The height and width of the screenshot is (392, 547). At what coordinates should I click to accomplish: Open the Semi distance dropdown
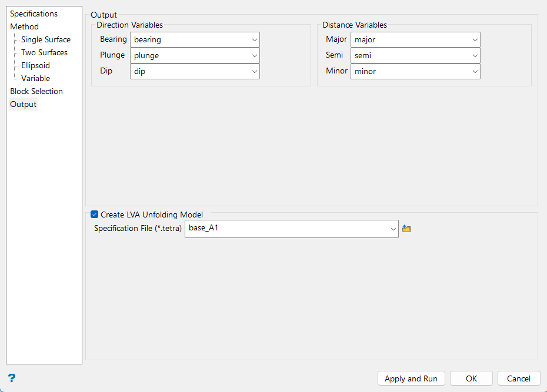pos(475,56)
